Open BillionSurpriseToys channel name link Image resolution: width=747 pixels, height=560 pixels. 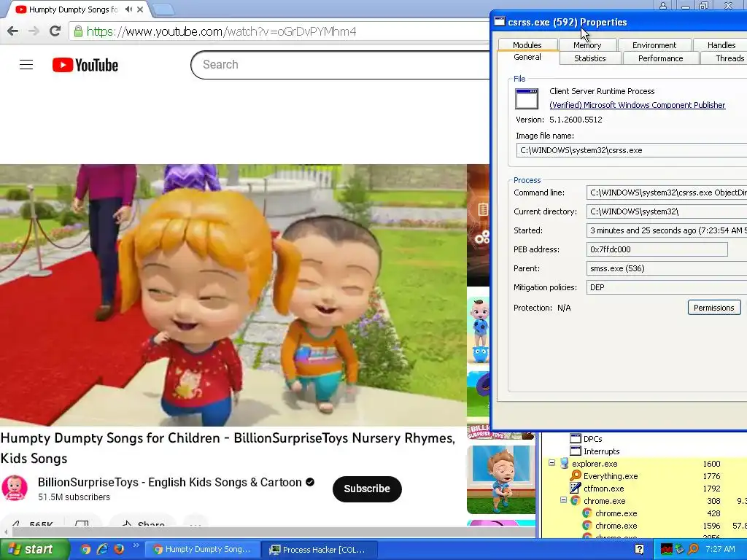coord(169,482)
